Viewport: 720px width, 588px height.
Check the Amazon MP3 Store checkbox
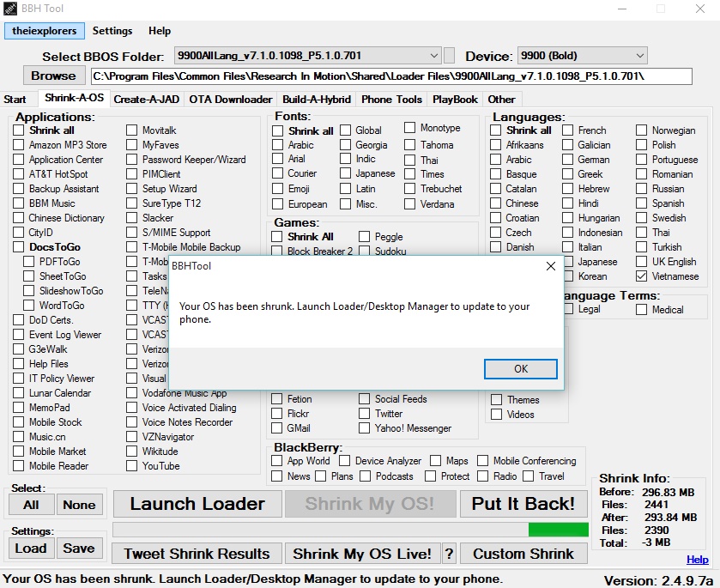tap(18, 145)
